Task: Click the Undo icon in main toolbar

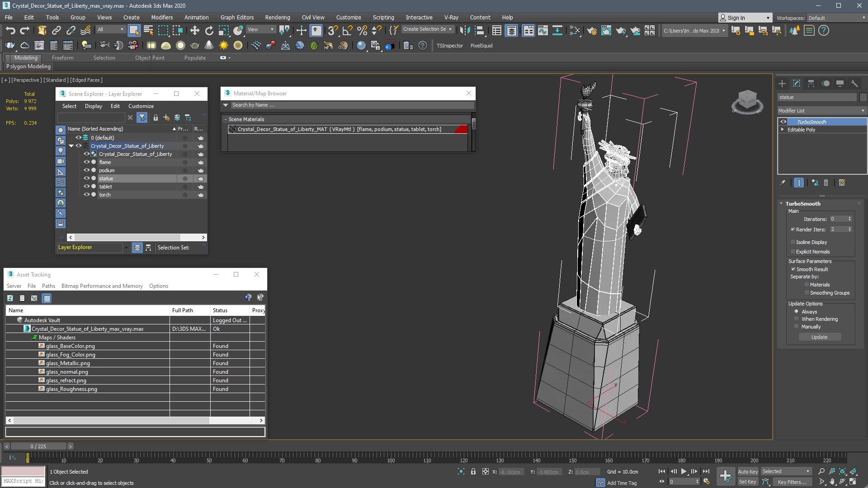Action: (x=10, y=30)
